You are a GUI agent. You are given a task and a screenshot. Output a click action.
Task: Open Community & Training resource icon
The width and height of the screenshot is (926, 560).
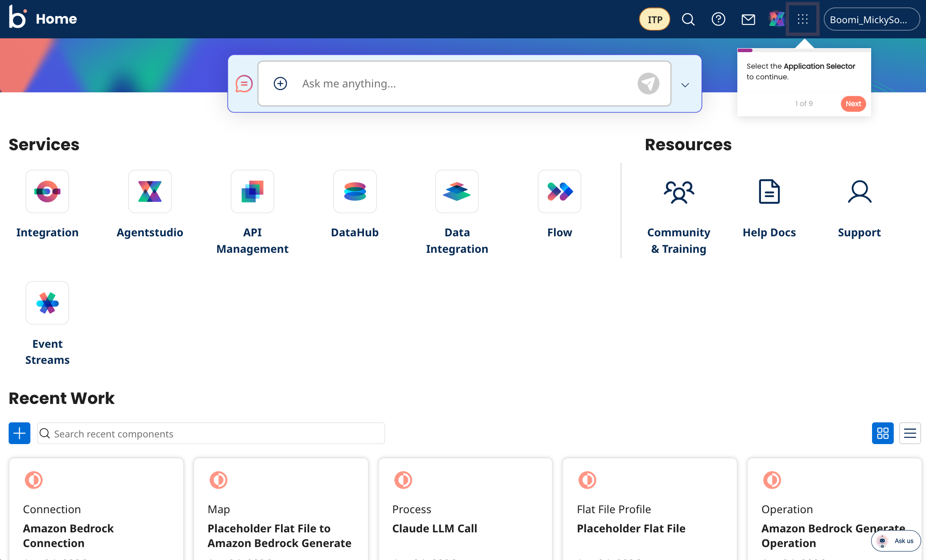click(679, 192)
